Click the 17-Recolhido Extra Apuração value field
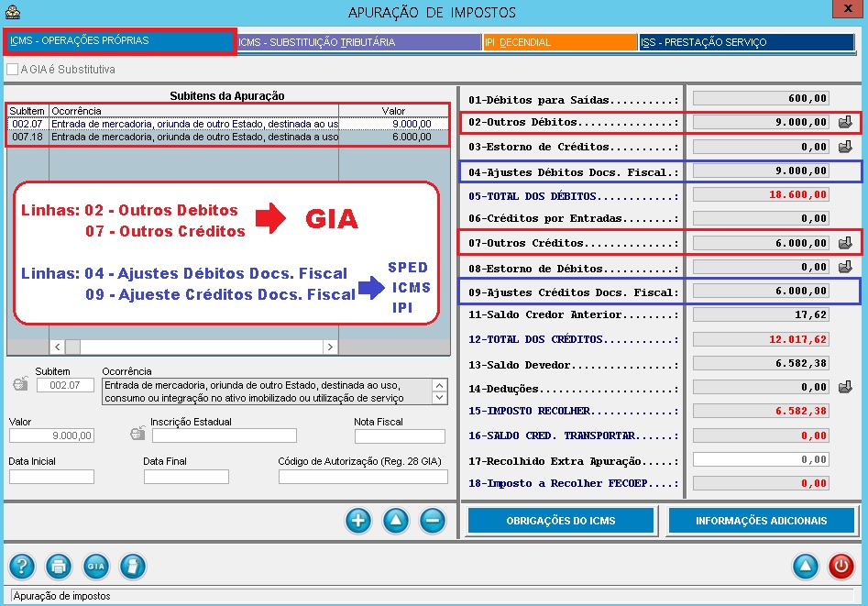Screen dimensions: 868x606 [x=761, y=459]
